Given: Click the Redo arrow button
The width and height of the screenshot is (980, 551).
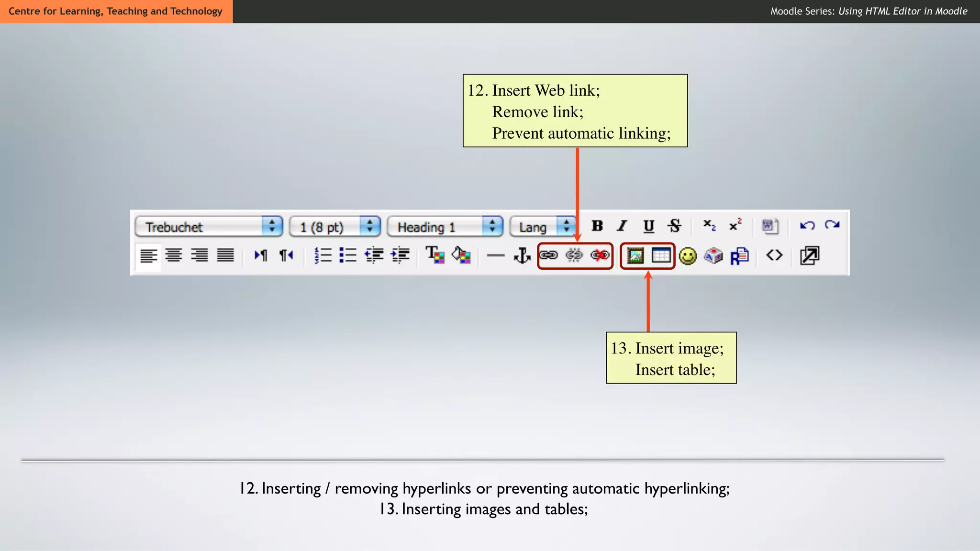Looking at the screenshot, I should 832,225.
